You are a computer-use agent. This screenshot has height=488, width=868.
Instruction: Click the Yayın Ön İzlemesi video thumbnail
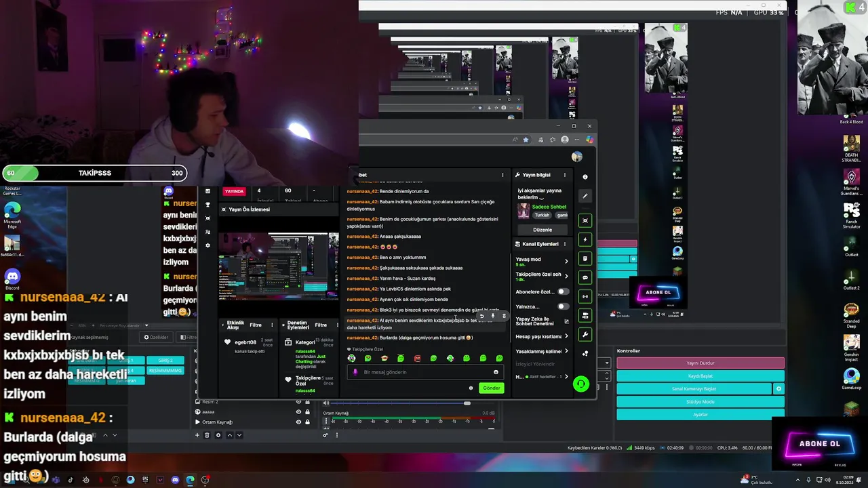point(278,266)
